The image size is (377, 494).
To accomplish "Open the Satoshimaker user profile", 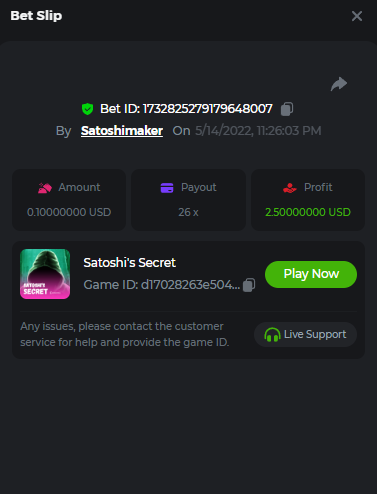I will click(x=122, y=131).
